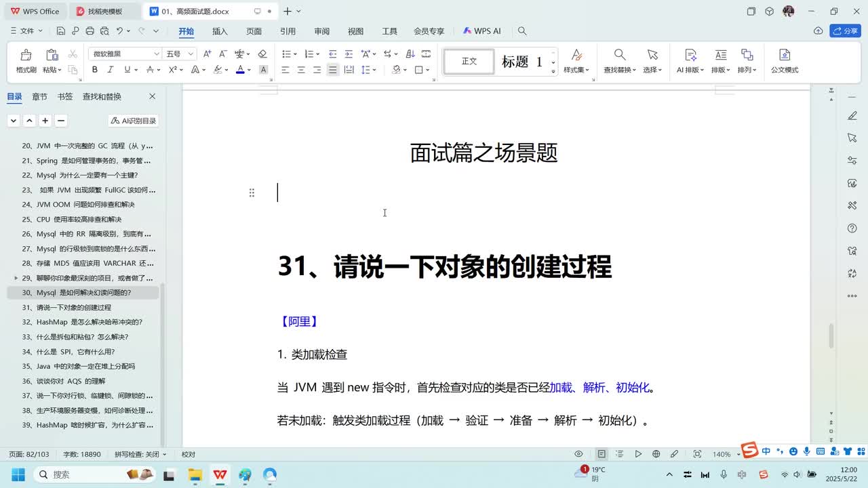Toggle align left
Viewport: 868px width, 488px height.
click(x=285, y=70)
